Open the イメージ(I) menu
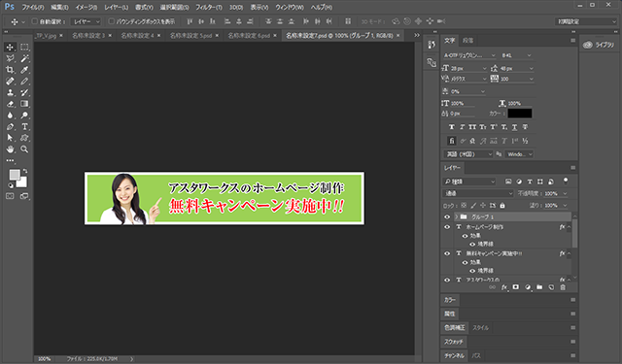622x364 pixels. pyautogui.click(x=86, y=8)
